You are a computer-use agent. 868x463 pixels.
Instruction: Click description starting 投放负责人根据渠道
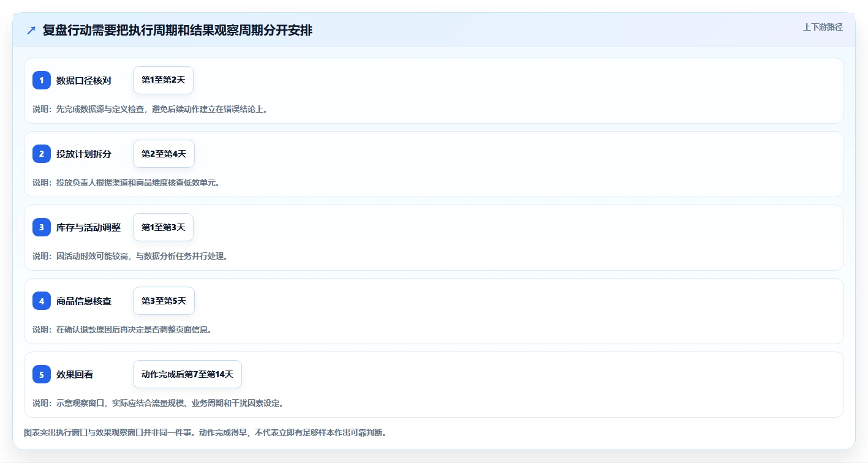(x=126, y=183)
